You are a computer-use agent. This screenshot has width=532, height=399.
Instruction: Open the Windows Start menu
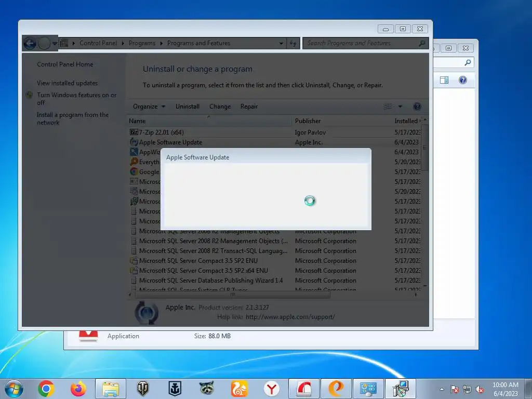pos(14,389)
